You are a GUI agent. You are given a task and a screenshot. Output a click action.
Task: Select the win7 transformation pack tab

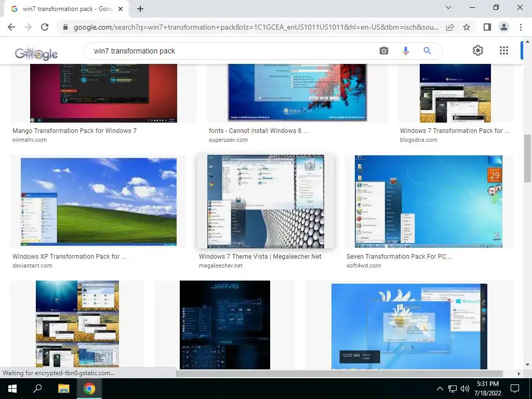click(x=66, y=9)
